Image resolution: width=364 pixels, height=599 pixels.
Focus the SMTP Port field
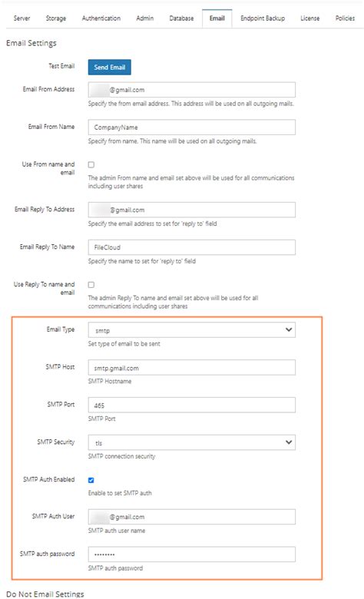point(192,405)
